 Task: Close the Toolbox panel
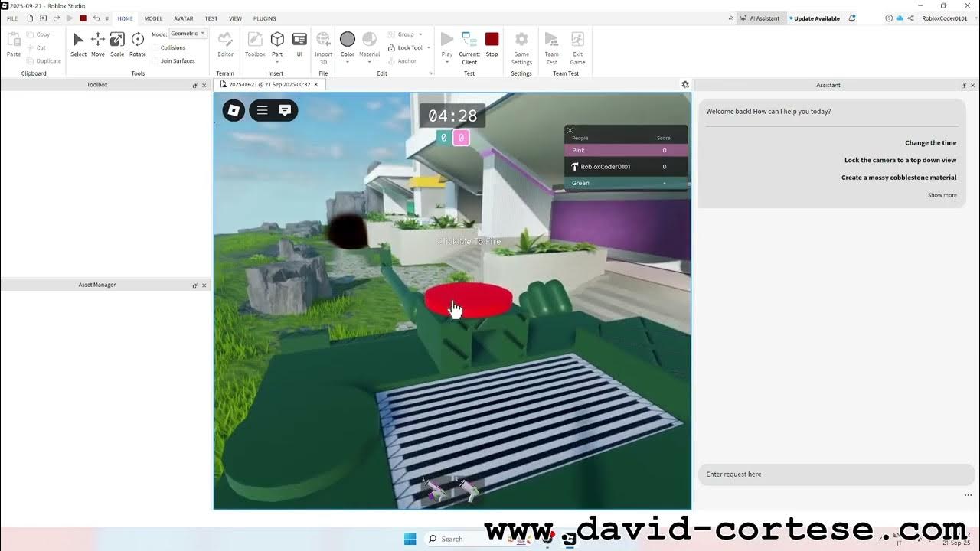coord(204,85)
